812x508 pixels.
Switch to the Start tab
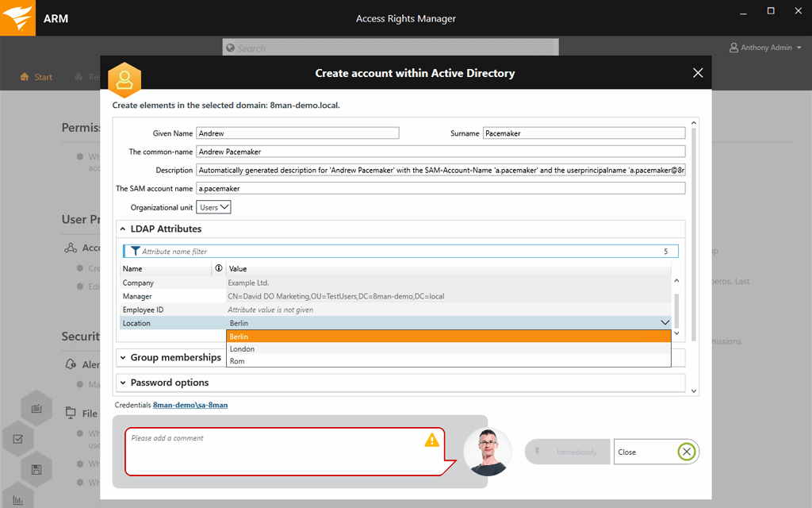pos(36,77)
